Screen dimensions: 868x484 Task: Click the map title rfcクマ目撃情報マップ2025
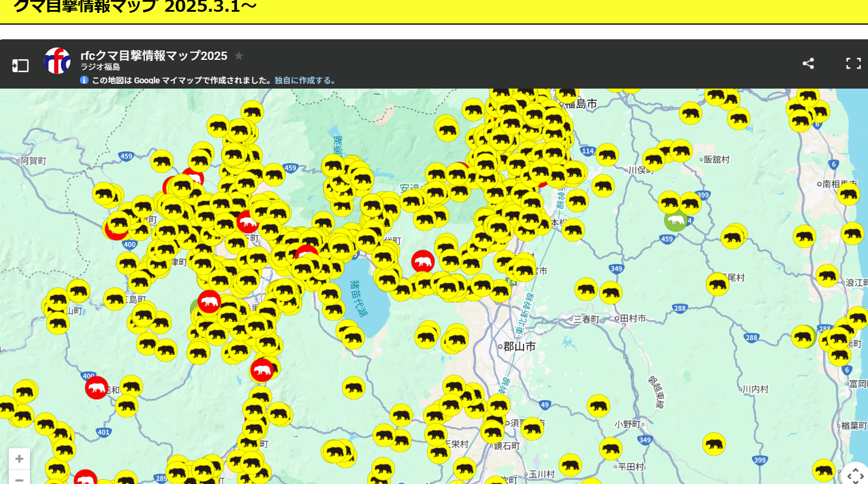(x=154, y=56)
